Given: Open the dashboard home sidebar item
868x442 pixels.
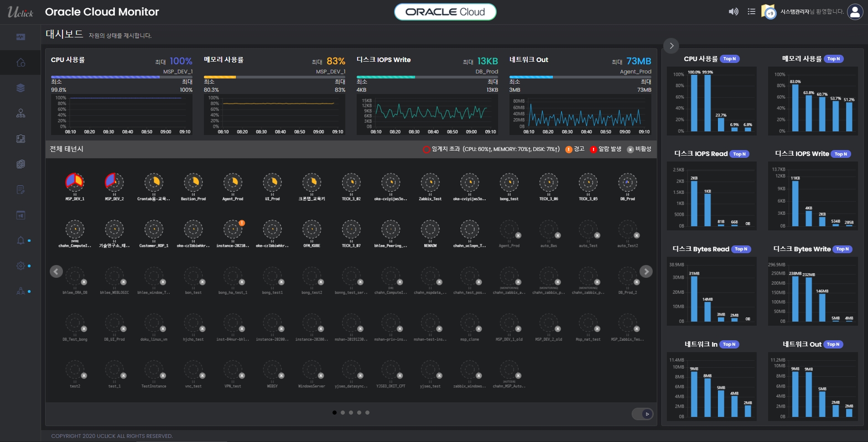Looking at the screenshot, I should tap(21, 62).
